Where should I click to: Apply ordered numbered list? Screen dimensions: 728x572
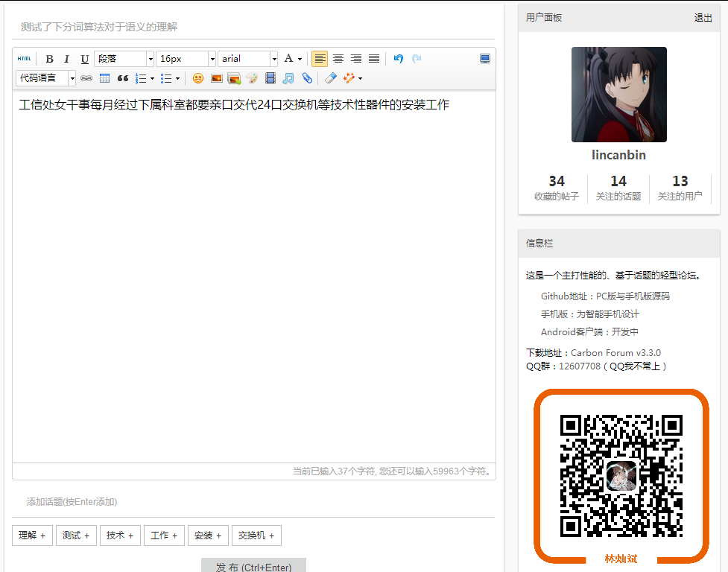pos(141,78)
